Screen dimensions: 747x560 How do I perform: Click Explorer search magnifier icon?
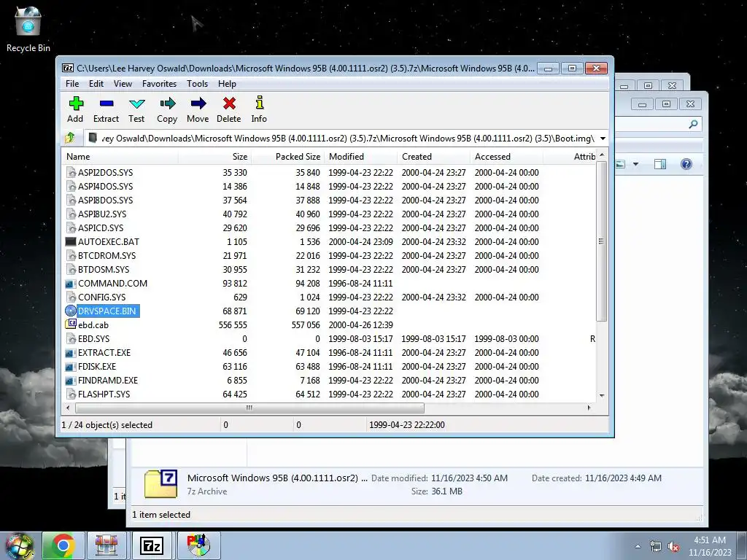[x=693, y=124]
